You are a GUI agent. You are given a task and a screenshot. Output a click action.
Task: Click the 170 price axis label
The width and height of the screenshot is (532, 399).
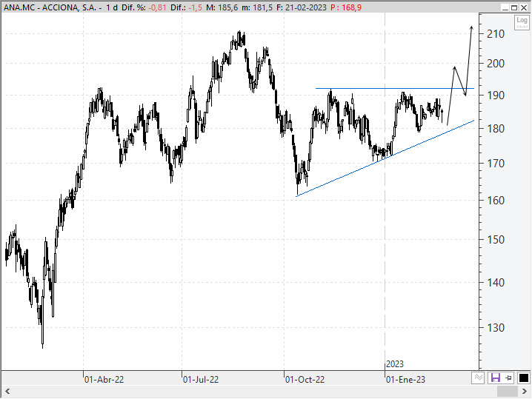pyautogui.click(x=496, y=164)
